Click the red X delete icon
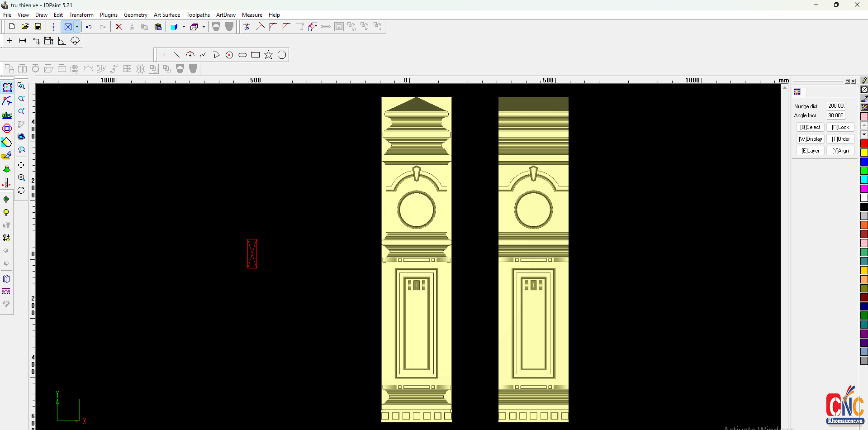This screenshot has height=430, width=868. coord(119,27)
